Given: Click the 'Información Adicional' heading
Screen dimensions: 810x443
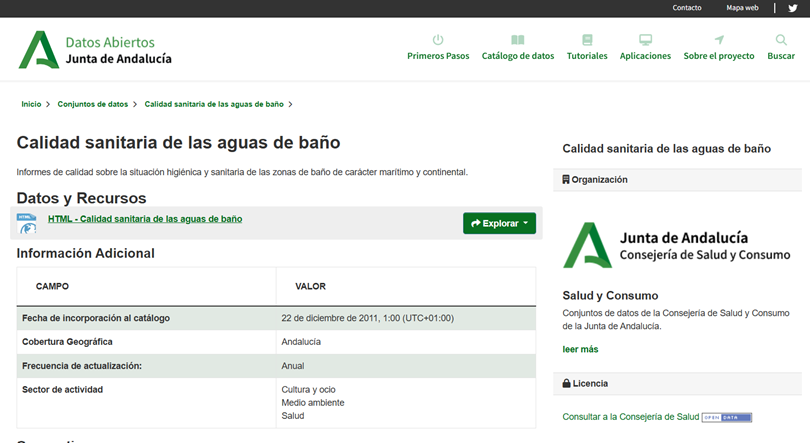Looking at the screenshot, I should click(85, 253).
